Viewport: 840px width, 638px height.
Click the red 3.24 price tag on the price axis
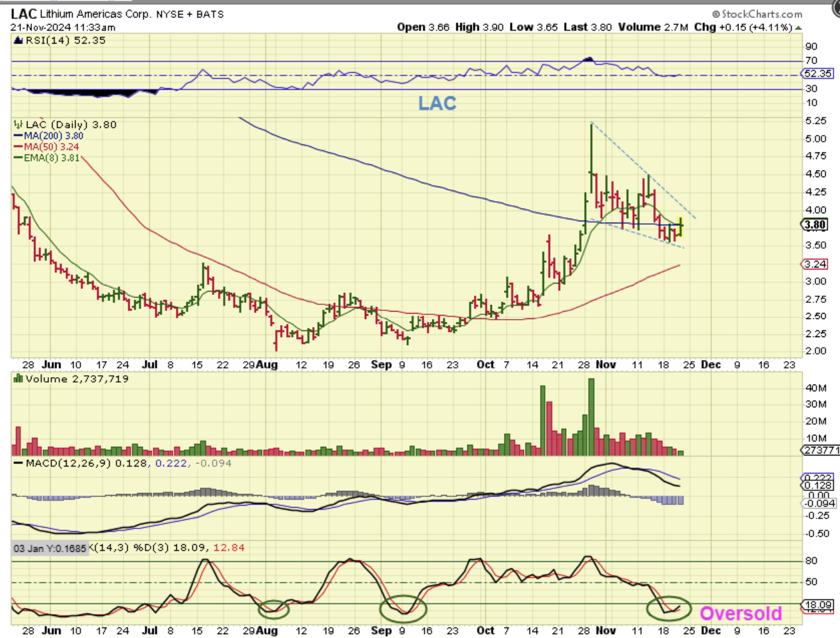coord(815,264)
